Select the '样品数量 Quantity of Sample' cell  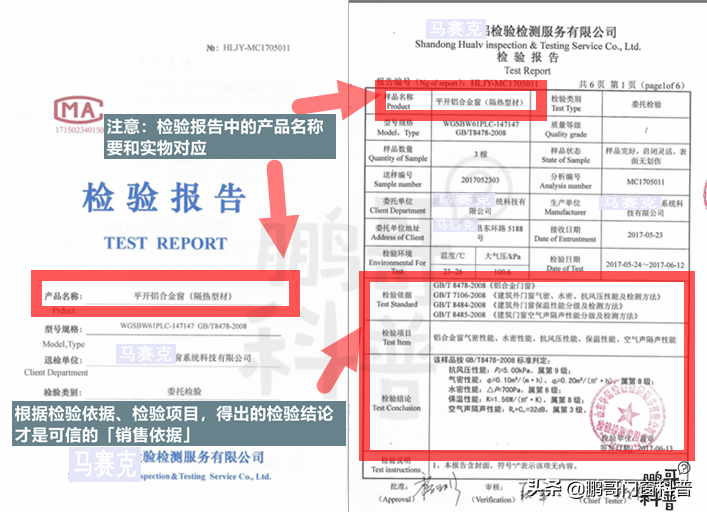(398, 154)
